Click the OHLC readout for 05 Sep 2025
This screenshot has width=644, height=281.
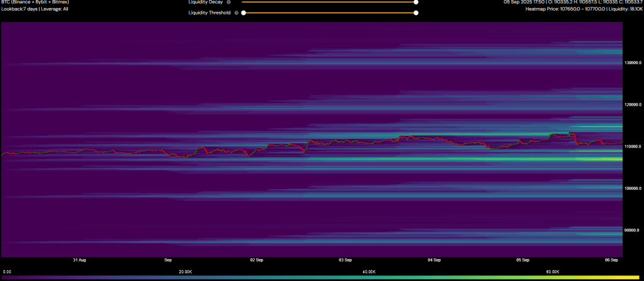pyautogui.click(x=572, y=2)
